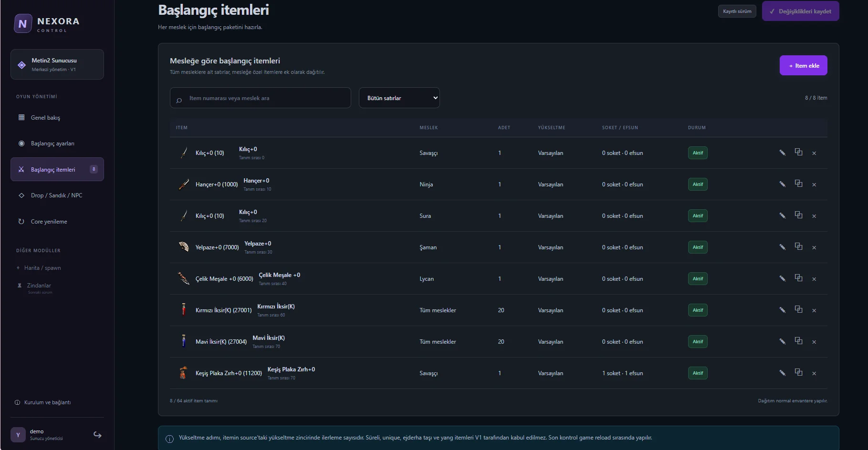
Task: Duplicate the Hançer+0 Ninja row
Action: [798, 184]
